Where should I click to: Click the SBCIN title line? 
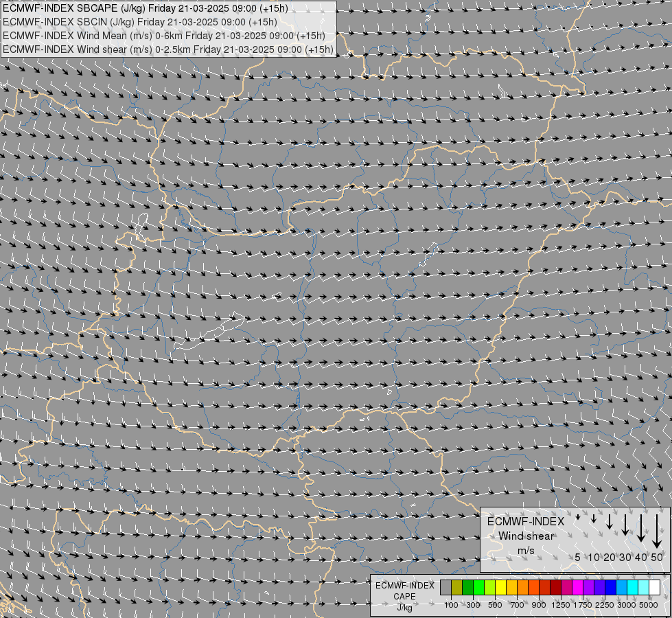(140, 22)
